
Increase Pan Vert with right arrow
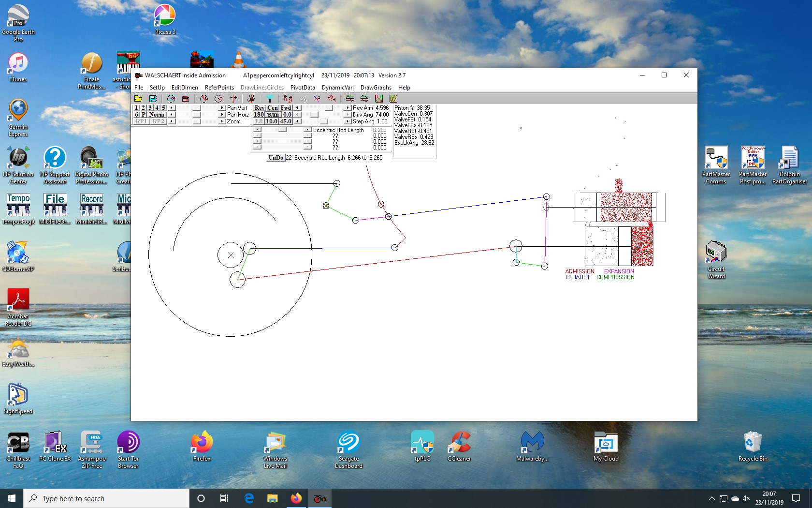pyautogui.click(x=222, y=108)
